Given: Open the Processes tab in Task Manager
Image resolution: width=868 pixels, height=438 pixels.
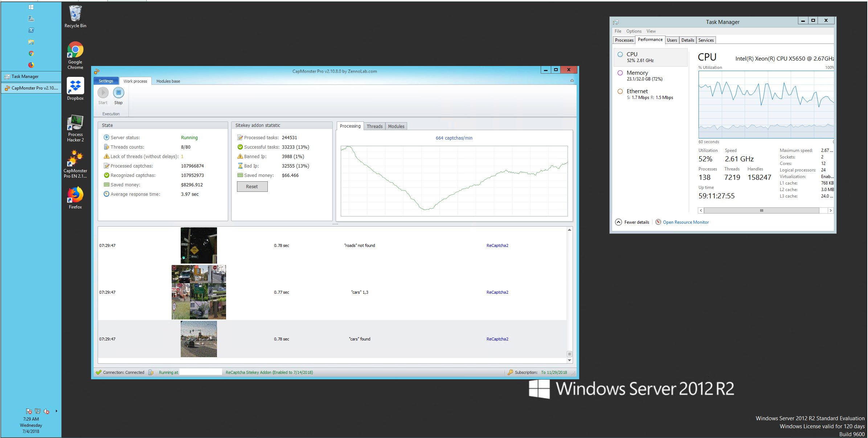Looking at the screenshot, I should tap(624, 40).
